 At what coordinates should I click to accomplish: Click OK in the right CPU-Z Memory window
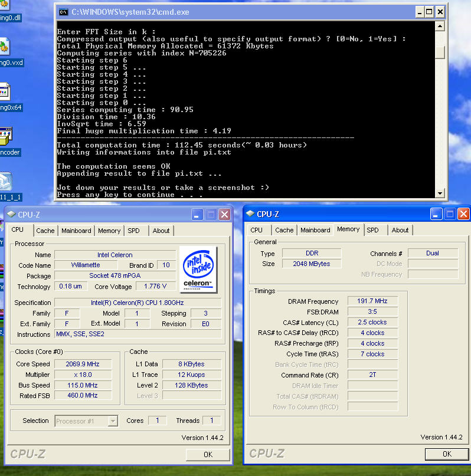click(447, 454)
